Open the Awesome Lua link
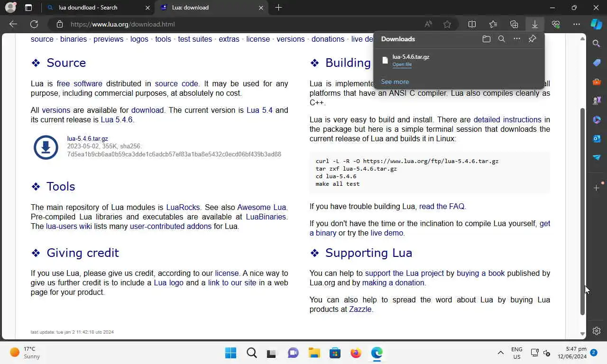 [262, 207]
